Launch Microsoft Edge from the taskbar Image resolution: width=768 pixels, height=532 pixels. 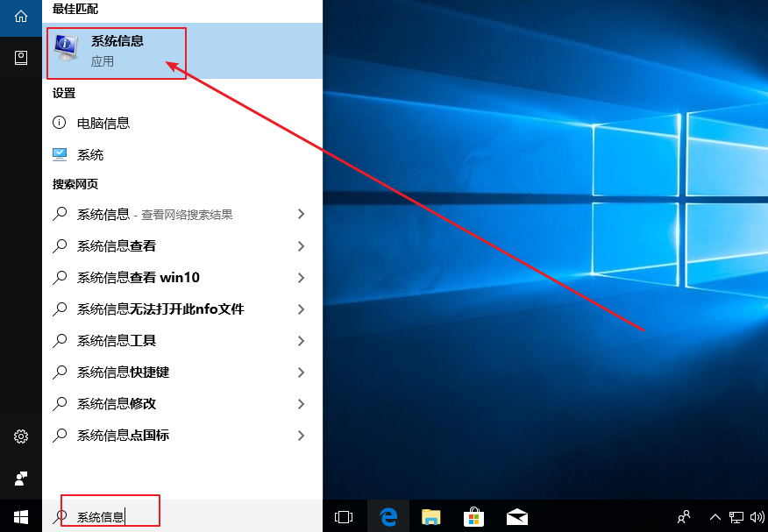coord(387,515)
